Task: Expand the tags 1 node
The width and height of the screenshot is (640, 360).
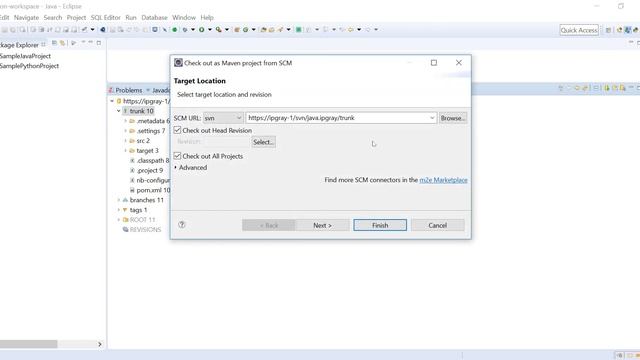Action: 119,210
